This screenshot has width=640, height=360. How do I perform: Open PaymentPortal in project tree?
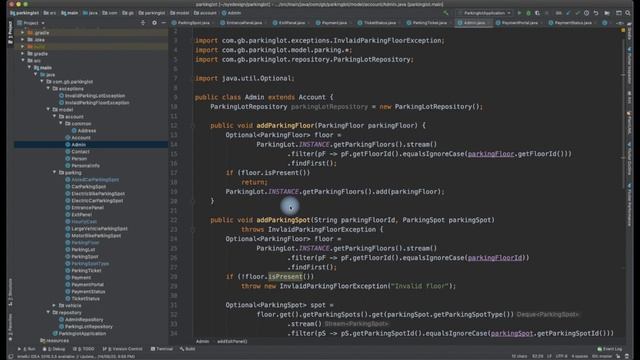(x=84, y=284)
